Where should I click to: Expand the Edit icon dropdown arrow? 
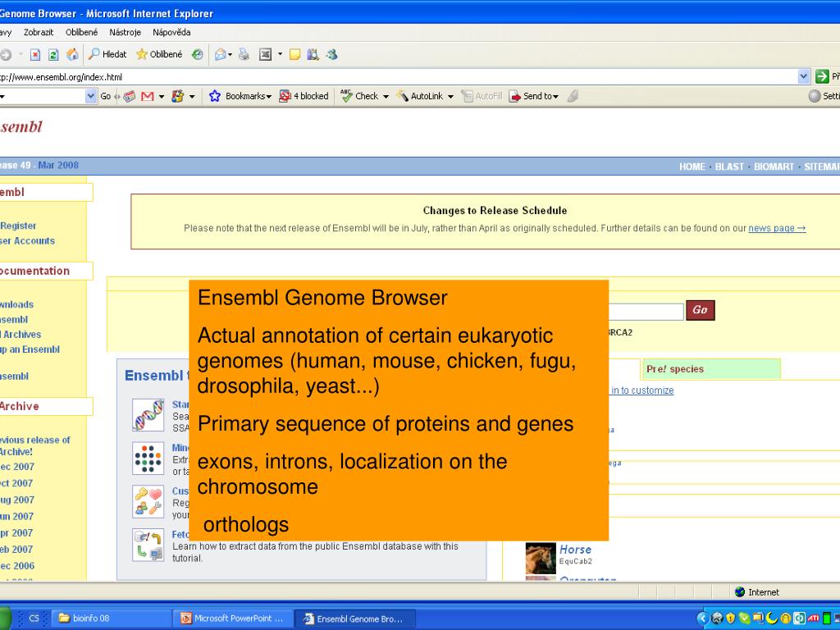(280, 54)
